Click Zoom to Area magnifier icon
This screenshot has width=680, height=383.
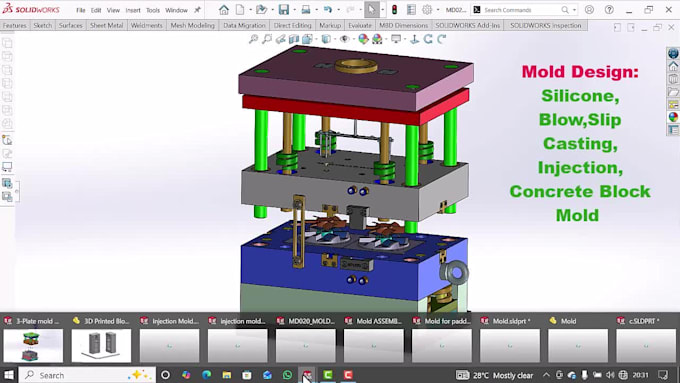coord(267,39)
